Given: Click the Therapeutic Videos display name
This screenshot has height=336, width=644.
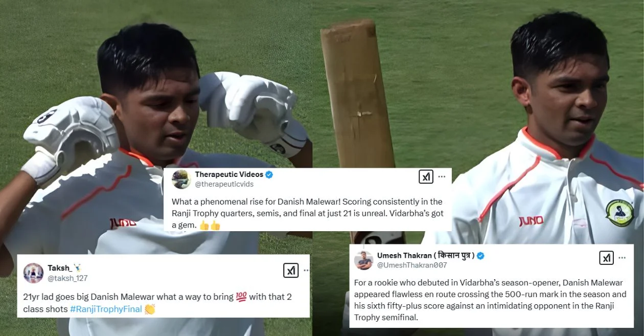Looking at the screenshot, I should 229,174.
